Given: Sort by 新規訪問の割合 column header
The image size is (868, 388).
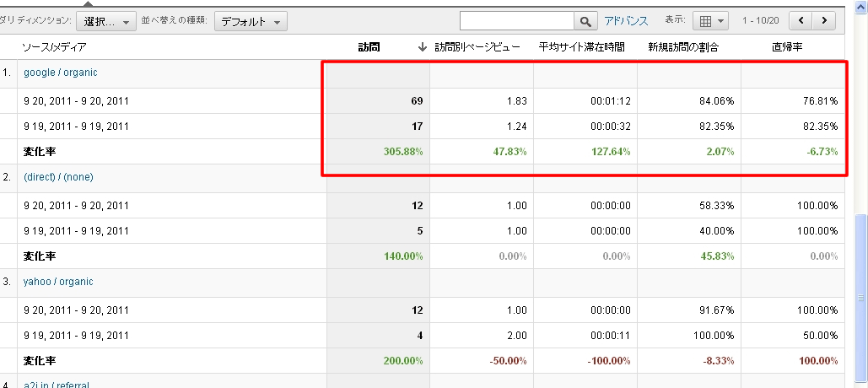Looking at the screenshot, I should click(x=683, y=47).
